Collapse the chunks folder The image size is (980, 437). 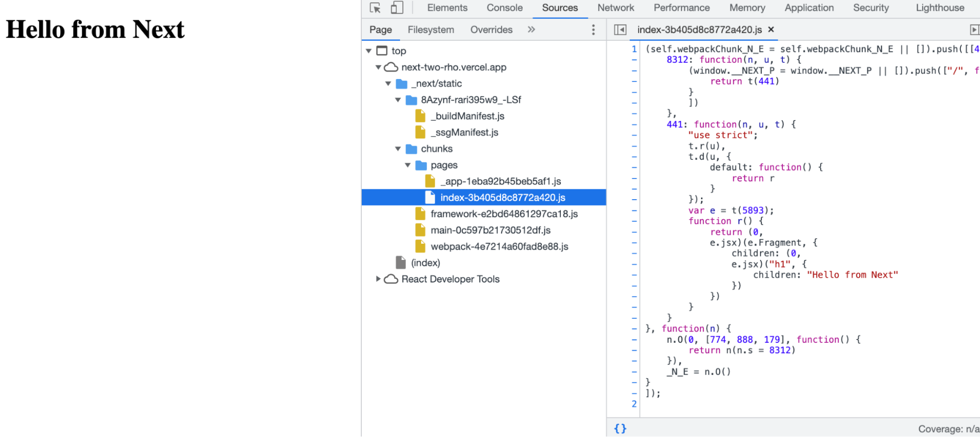click(x=398, y=149)
